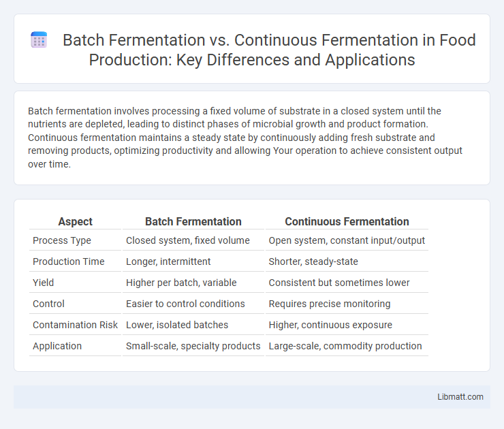Click the 'Production Time' row label
The width and height of the screenshot is (504, 429).
(x=69, y=261)
